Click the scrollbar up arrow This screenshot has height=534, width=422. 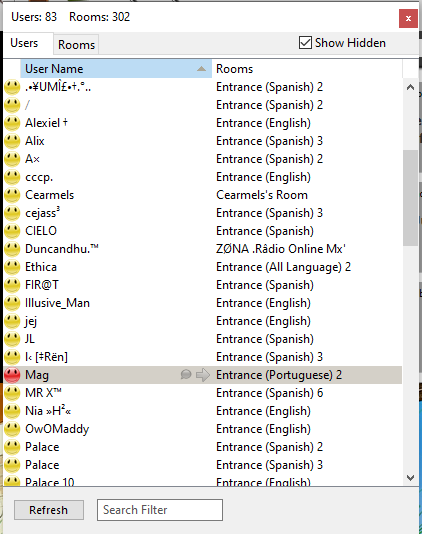coord(410,88)
